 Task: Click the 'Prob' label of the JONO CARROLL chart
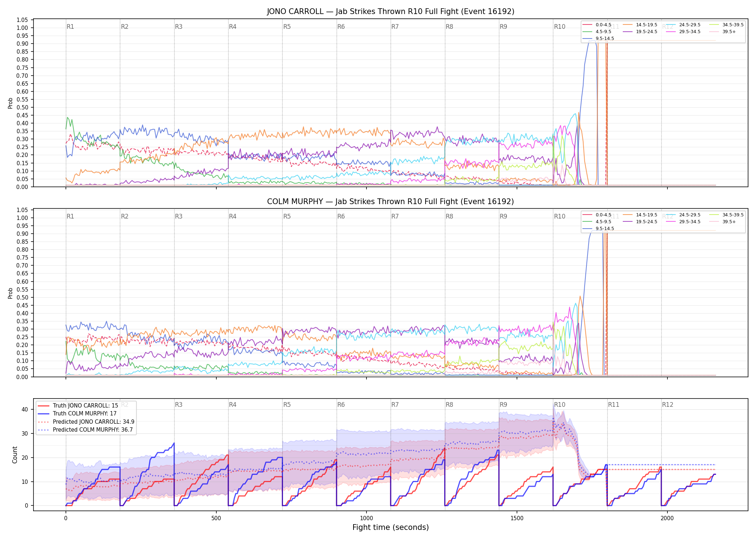[x=10, y=103]
